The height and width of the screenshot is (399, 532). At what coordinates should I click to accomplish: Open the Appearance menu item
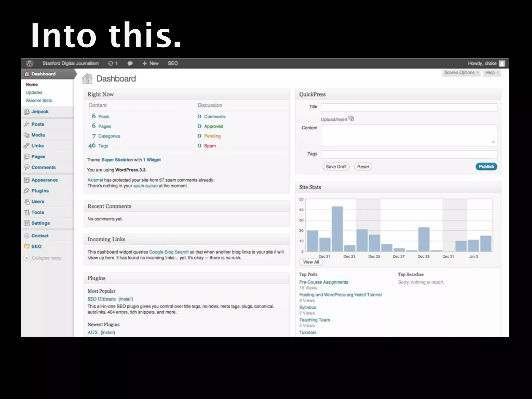pos(44,180)
